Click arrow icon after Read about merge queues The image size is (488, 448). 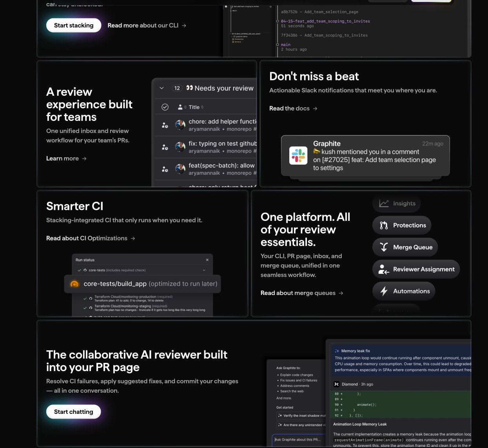point(341,293)
